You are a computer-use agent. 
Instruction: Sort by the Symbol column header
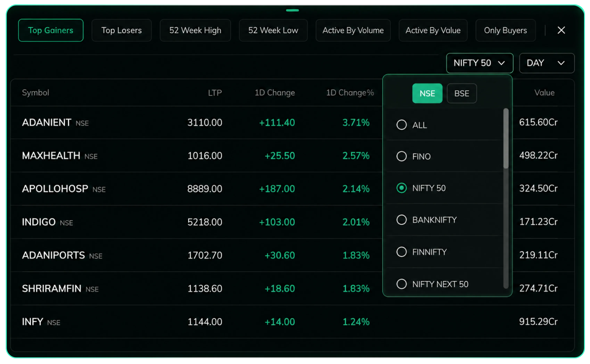pyautogui.click(x=35, y=93)
